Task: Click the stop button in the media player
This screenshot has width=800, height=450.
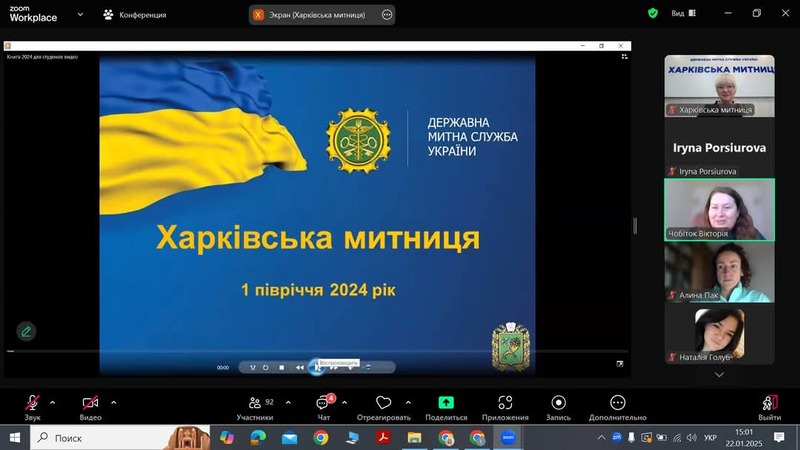Action: (282, 367)
